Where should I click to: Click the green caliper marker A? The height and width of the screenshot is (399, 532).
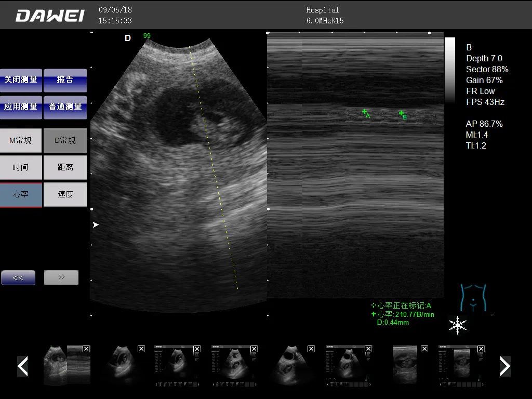click(x=364, y=112)
